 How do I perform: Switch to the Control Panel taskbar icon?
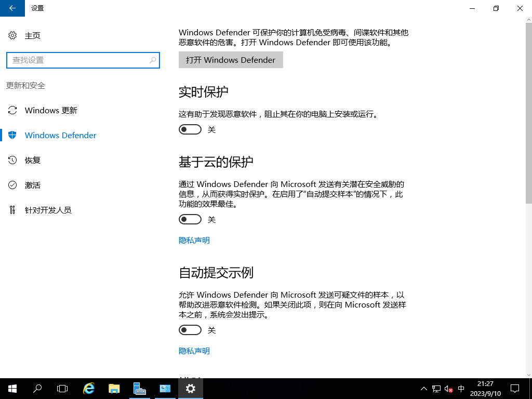[x=165, y=389]
